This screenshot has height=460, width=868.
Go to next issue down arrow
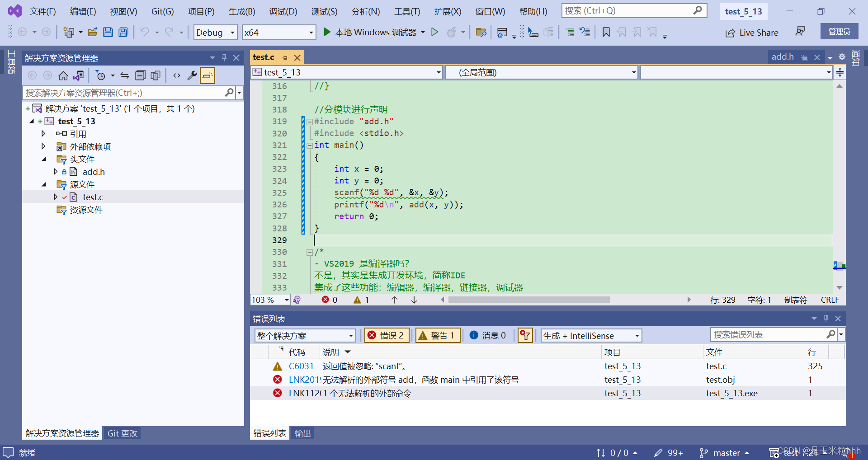click(414, 300)
